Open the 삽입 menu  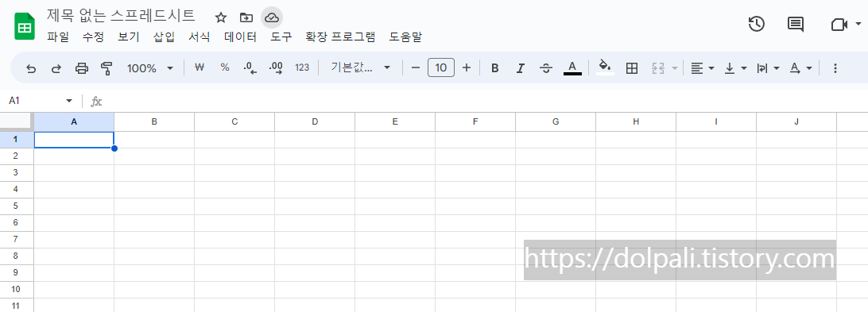tap(164, 37)
